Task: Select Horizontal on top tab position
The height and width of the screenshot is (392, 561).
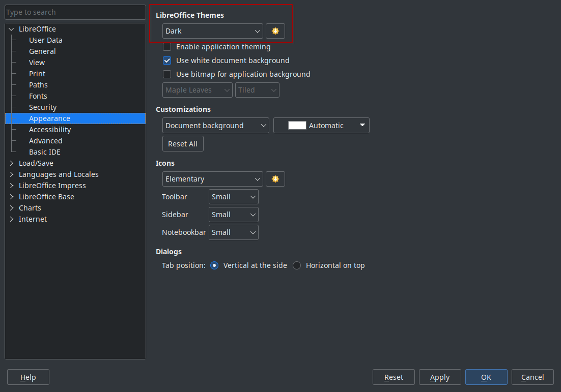Action: pos(297,265)
